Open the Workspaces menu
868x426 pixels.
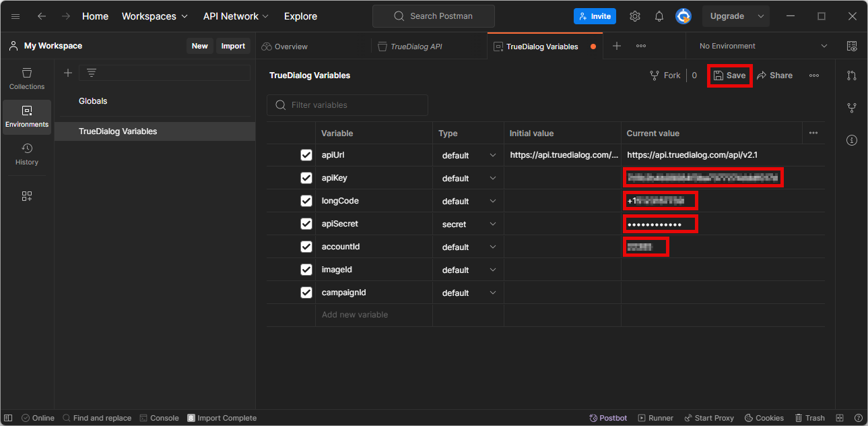154,16
